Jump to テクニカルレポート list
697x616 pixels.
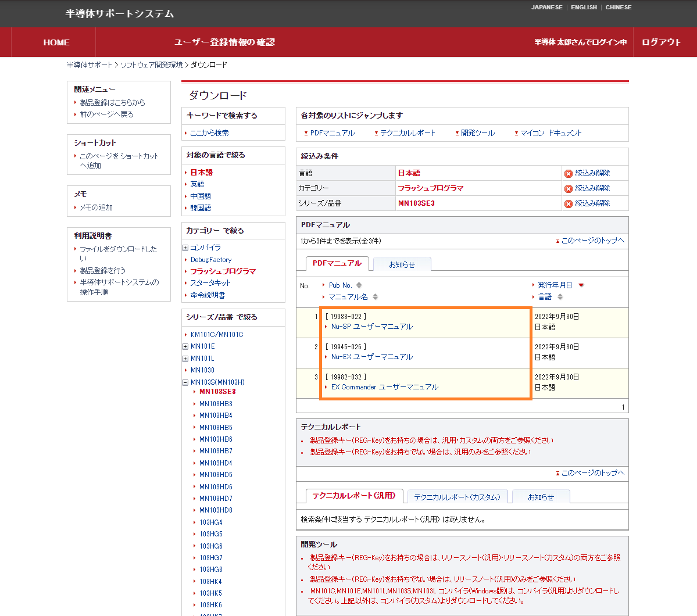[x=408, y=133]
